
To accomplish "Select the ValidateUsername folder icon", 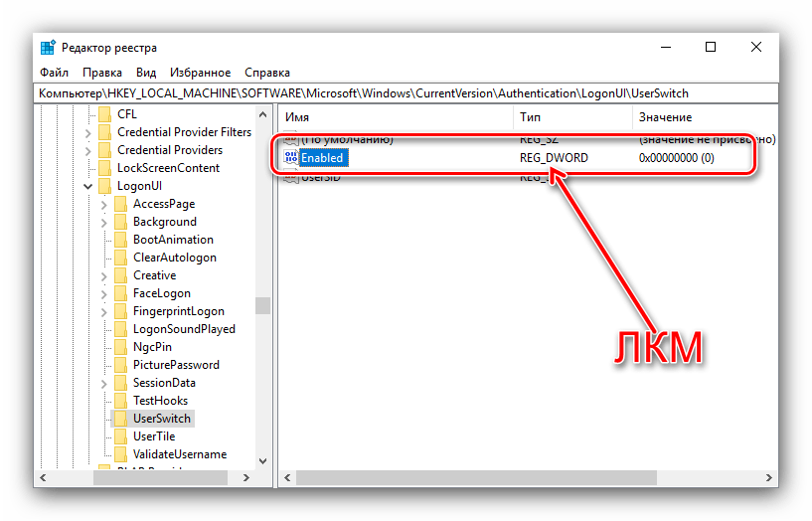I will [120, 453].
